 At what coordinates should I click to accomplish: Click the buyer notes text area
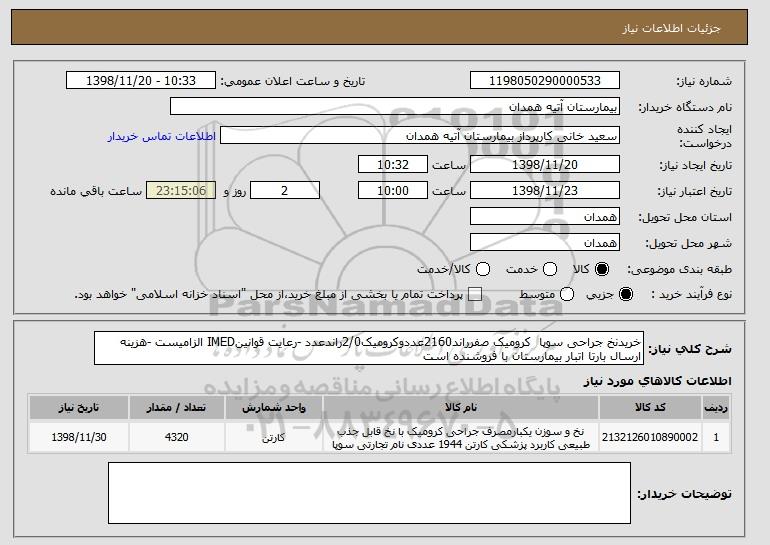[x=369, y=493]
